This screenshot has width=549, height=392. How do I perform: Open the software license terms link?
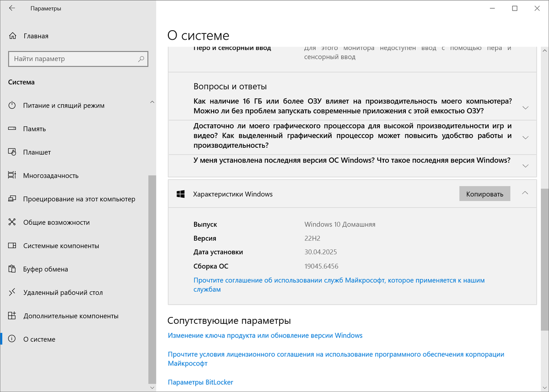coord(336,359)
